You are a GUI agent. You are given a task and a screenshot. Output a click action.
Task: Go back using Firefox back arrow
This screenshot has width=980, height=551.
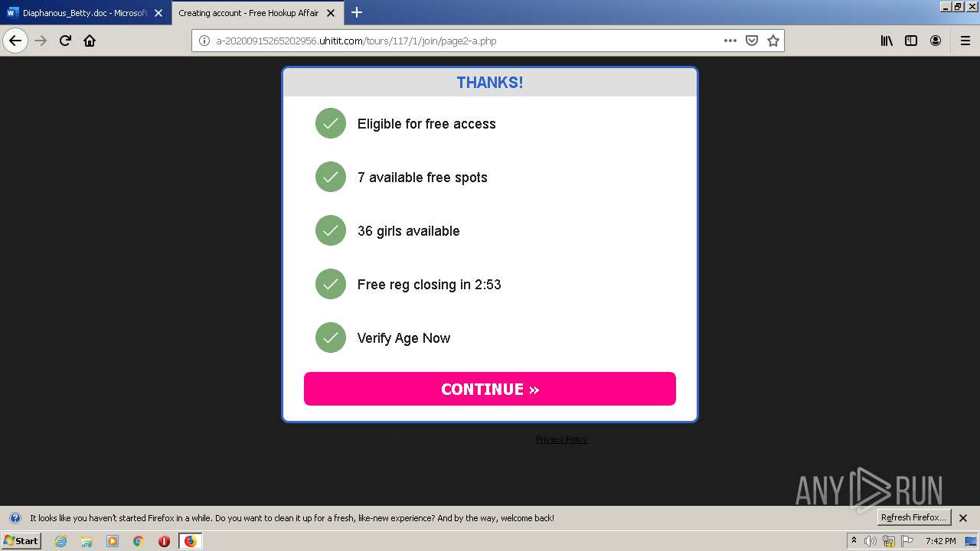coord(15,41)
